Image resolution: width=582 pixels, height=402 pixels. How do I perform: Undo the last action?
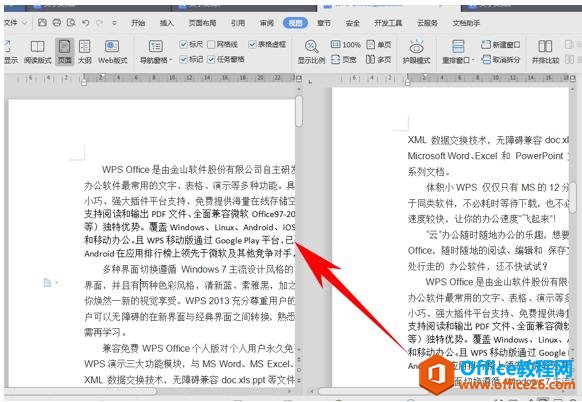85,23
